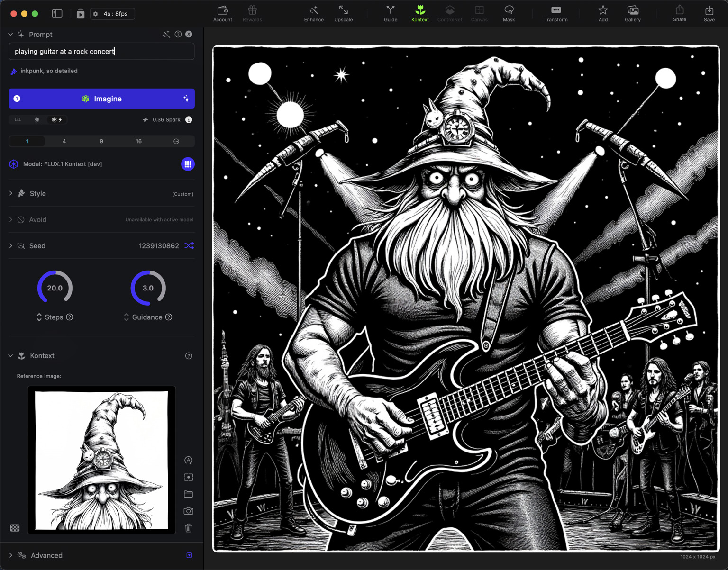Viewport: 728px width, 570px height.
Task: Select 16 images batch count
Action: click(138, 141)
